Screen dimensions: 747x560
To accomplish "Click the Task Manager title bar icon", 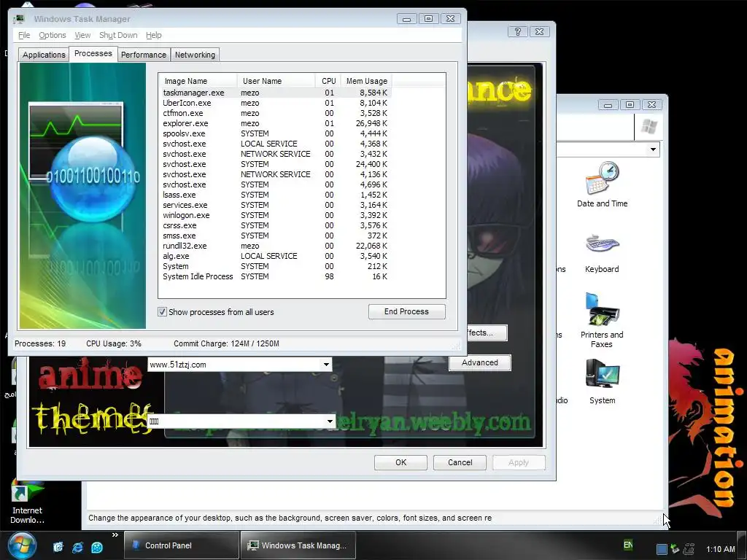I will tap(19, 19).
